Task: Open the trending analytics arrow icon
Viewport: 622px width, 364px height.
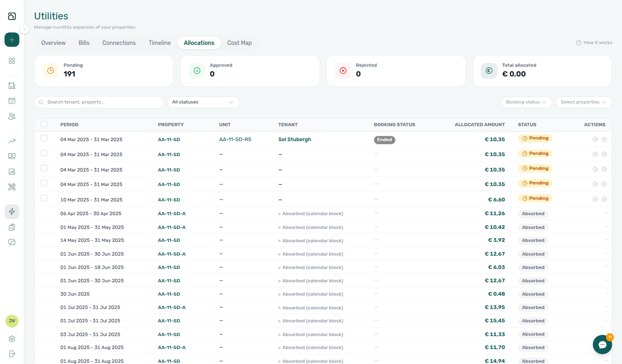Action: coord(12,141)
